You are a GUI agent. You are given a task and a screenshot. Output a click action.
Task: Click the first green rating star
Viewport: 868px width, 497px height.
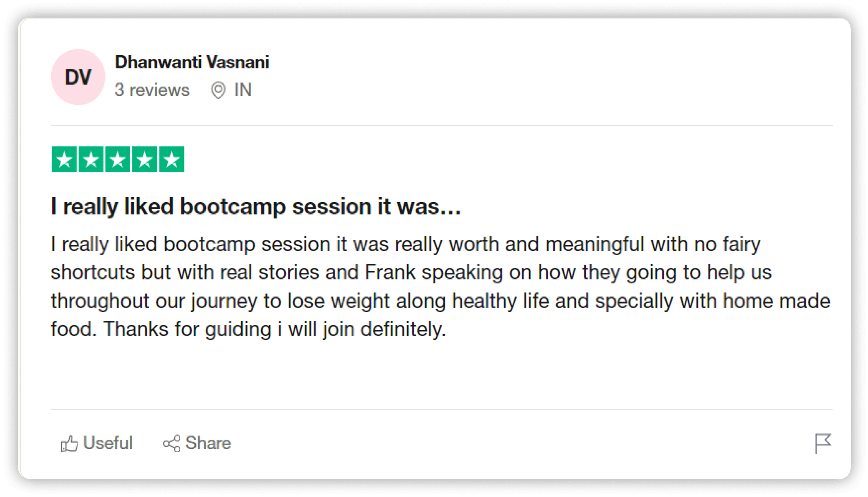pyautogui.click(x=64, y=160)
